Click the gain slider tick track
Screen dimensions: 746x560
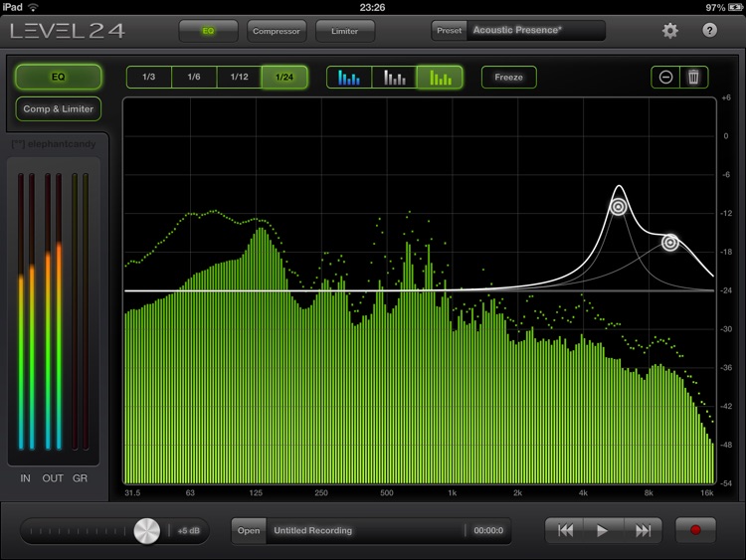click(x=77, y=531)
